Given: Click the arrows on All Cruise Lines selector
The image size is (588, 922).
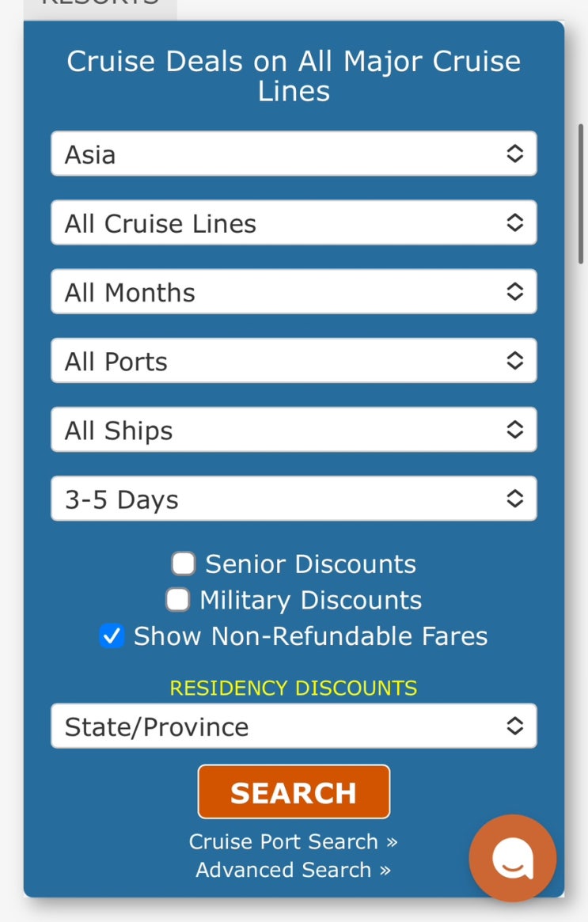Looking at the screenshot, I should pyautogui.click(x=514, y=223).
